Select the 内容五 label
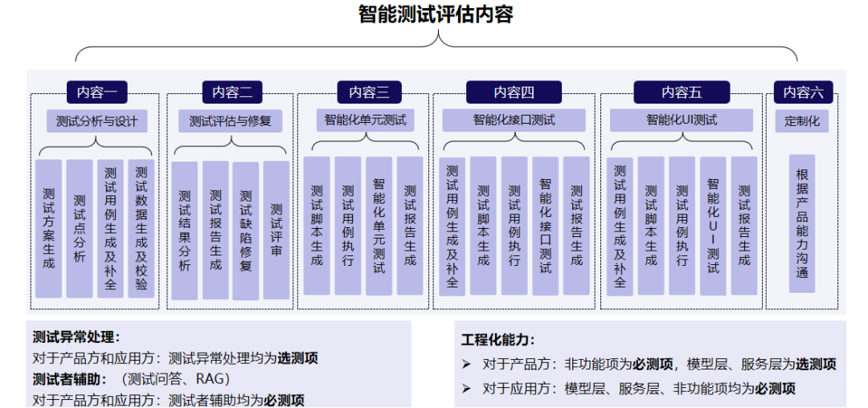 pos(682,92)
